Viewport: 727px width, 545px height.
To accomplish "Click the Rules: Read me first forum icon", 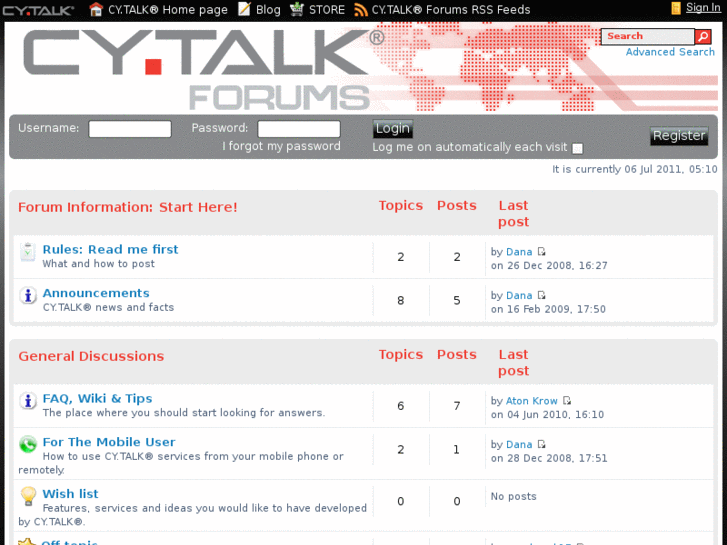I will click(28, 252).
